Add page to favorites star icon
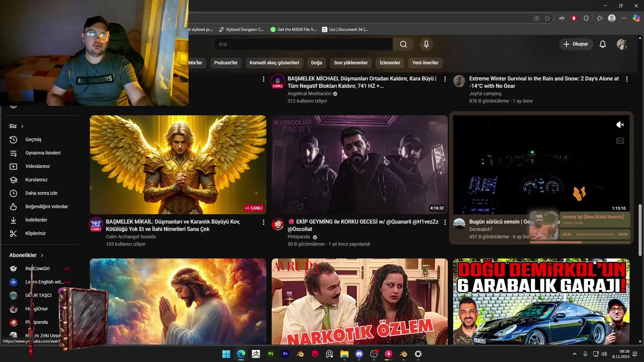644x362 pixels. pyautogui.click(x=547, y=18)
